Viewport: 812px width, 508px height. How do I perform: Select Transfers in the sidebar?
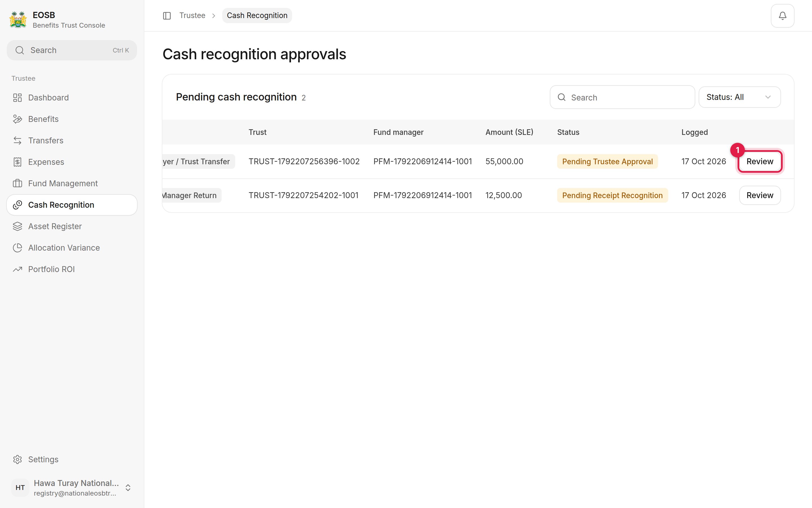pyautogui.click(x=72, y=141)
